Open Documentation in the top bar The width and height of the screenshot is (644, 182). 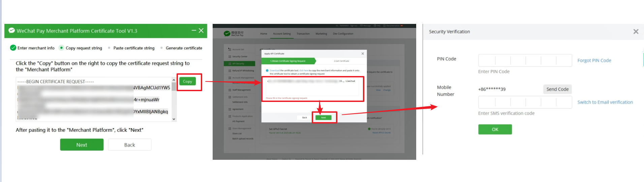pos(393,26)
